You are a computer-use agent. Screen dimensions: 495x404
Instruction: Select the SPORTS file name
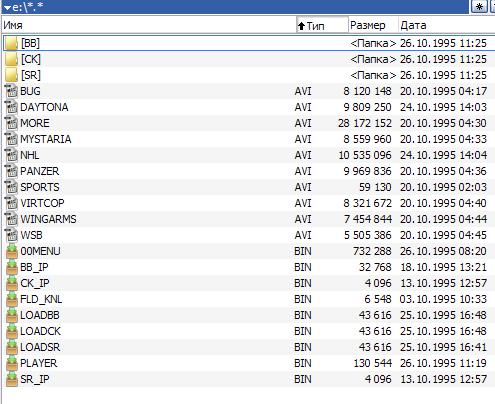click(x=40, y=187)
